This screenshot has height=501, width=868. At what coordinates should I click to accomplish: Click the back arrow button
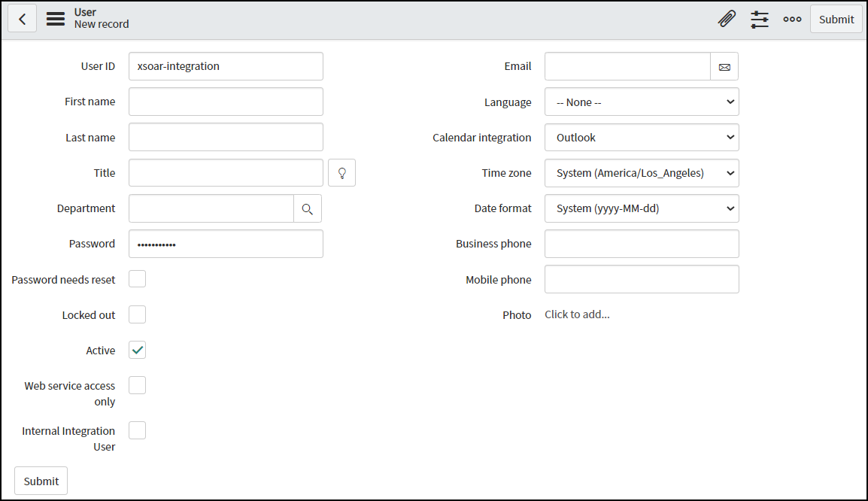tap(23, 20)
